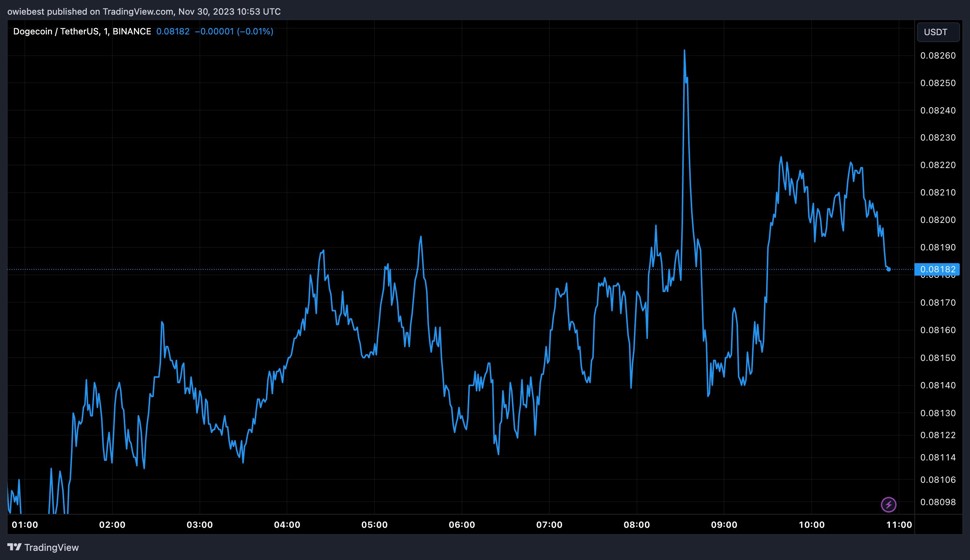Click the 11:00 time axis label
Screen dimensions: 970x560
pyautogui.click(x=899, y=524)
